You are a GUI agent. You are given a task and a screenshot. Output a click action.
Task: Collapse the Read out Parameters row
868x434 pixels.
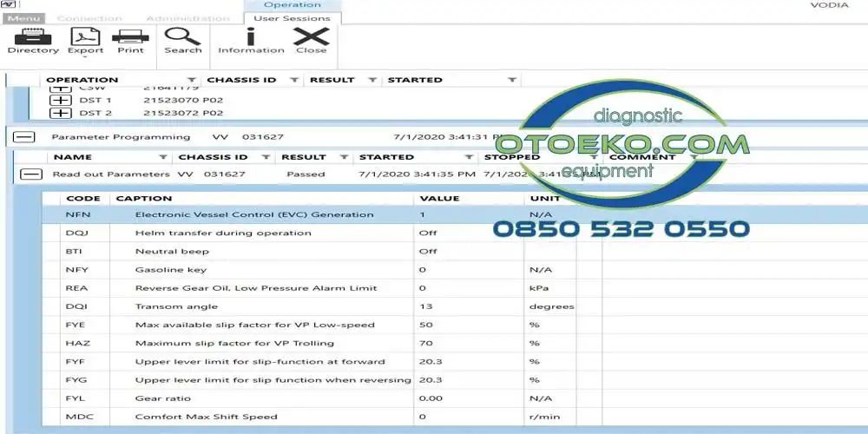tap(31, 174)
